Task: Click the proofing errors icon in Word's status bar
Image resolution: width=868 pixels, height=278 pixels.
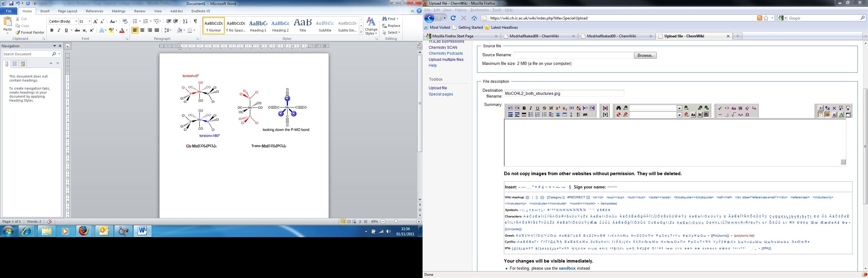Action: tap(49, 221)
